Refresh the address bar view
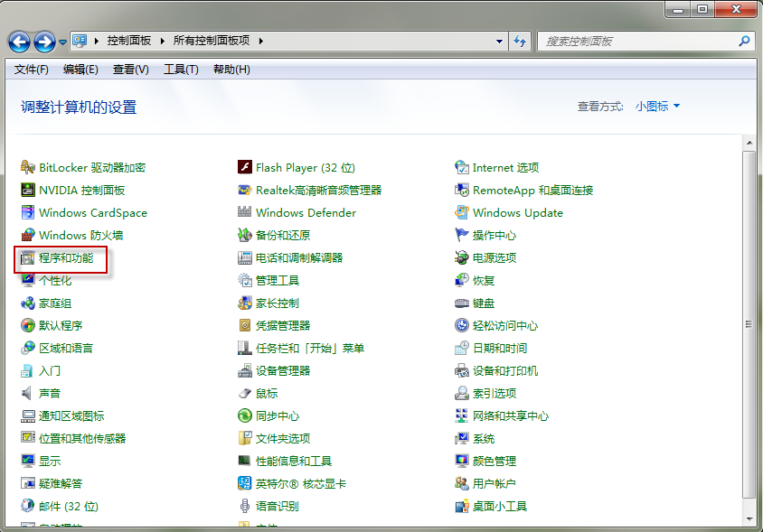The height and width of the screenshot is (532, 763). coord(520,42)
